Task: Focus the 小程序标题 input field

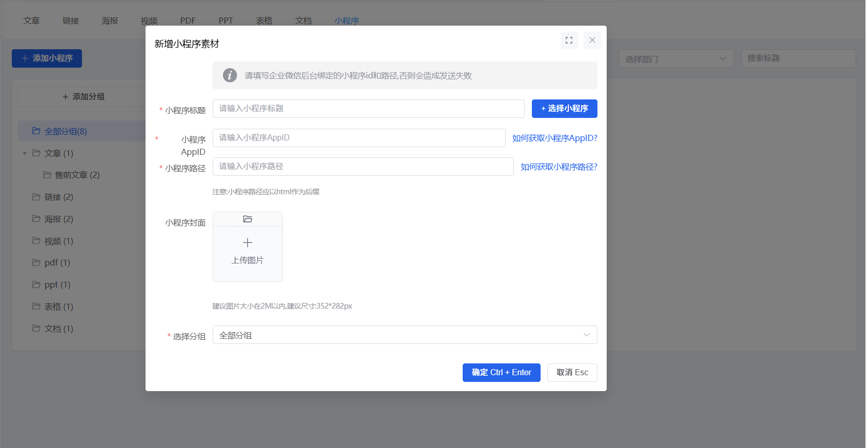Action: point(368,109)
